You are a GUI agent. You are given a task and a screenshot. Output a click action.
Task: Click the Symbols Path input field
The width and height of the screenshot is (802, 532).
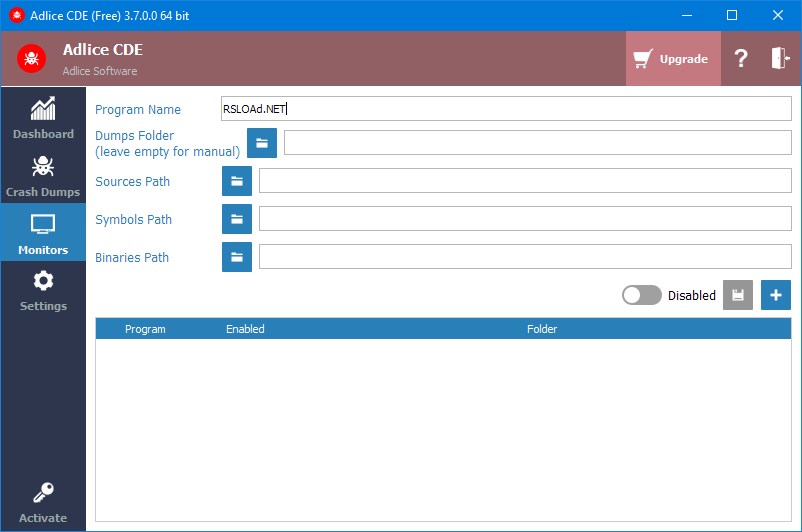525,219
